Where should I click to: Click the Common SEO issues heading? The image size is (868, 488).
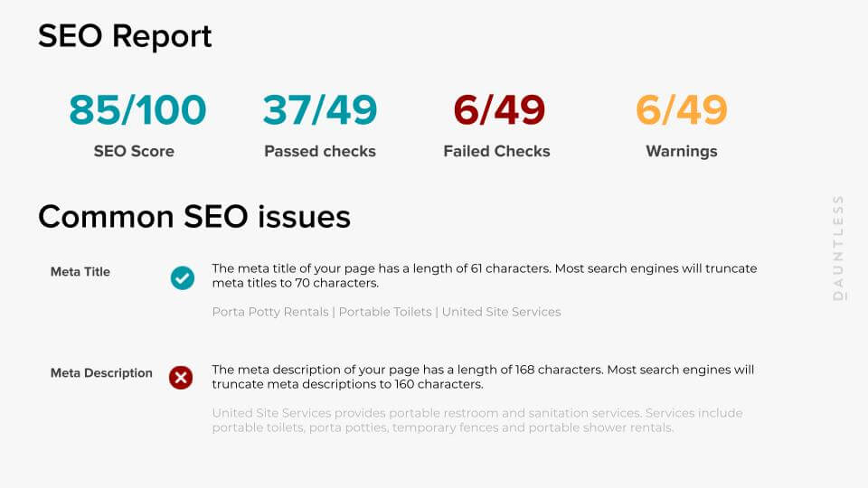(x=194, y=217)
